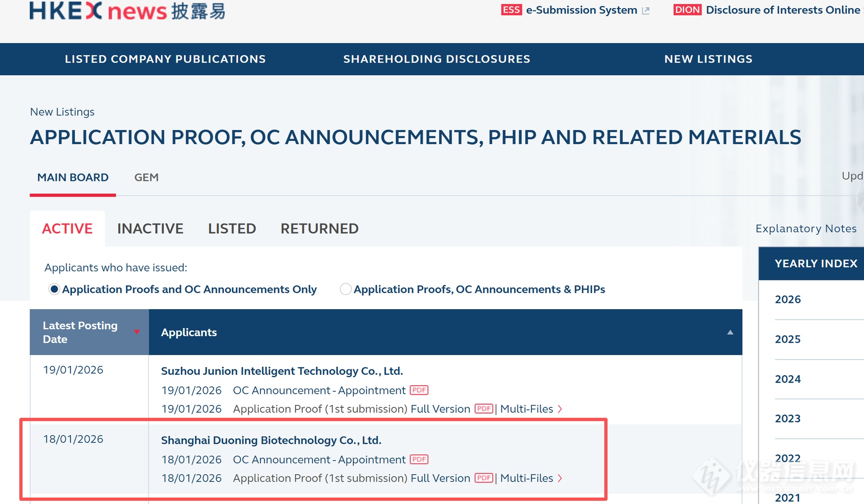The width and height of the screenshot is (864, 504).
Task: Open Suzhou Junion Multi-Files link
Action: click(x=526, y=409)
